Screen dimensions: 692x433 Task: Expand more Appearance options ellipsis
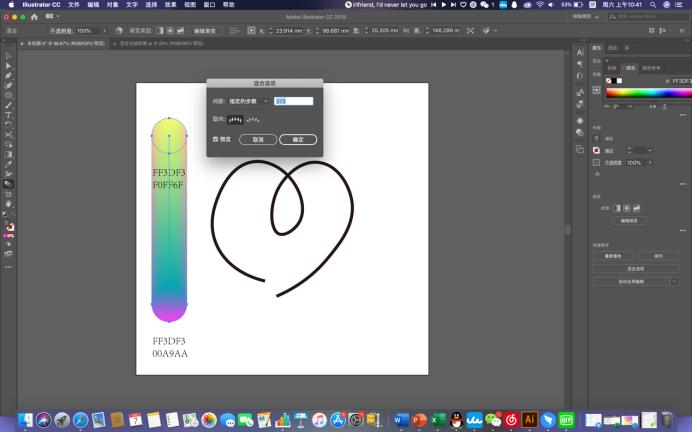click(x=683, y=183)
